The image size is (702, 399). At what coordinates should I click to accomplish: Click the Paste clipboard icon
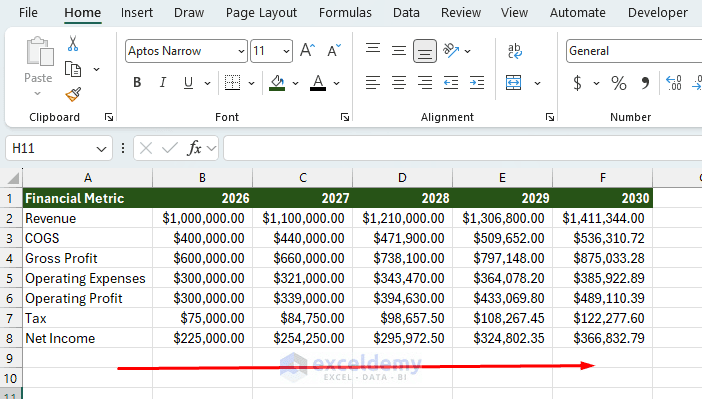coord(39,52)
